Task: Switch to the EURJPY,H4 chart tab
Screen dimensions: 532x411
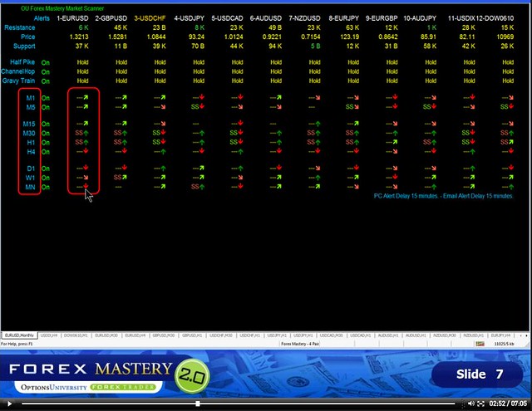Action: click(x=500, y=335)
